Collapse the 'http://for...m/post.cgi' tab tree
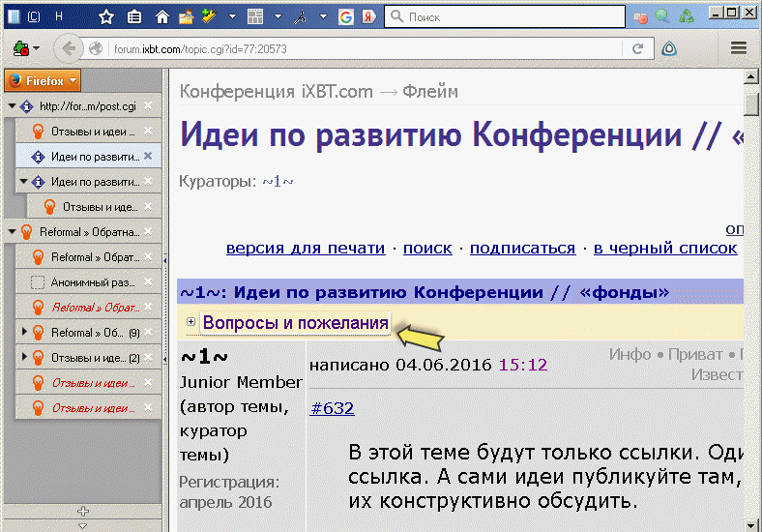The height and width of the screenshot is (532, 762). coord(11,106)
